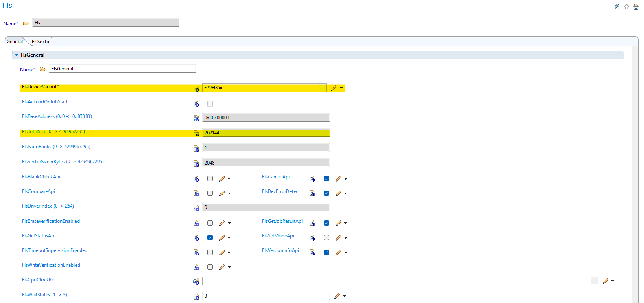This screenshot has height=303, width=644.
Task: Click the parameter icon next to FlsBaseAddress
Action: [x=196, y=118]
